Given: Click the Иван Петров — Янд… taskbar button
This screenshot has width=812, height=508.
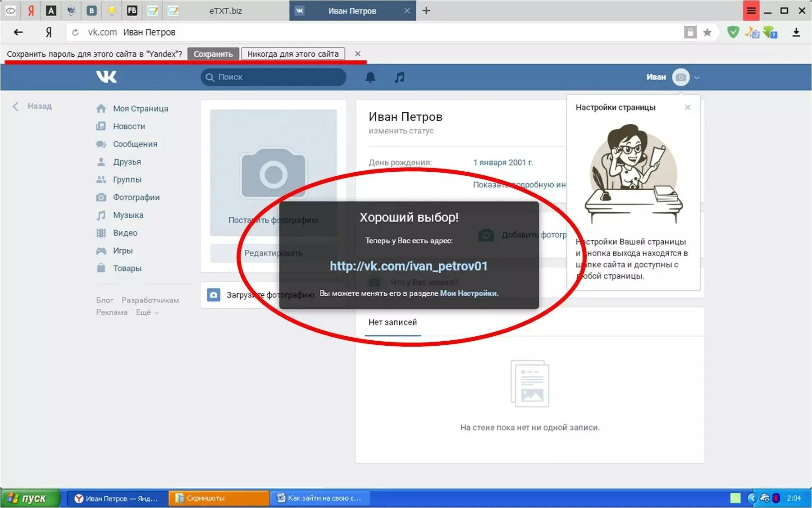Looking at the screenshot, I should (117, 498).
